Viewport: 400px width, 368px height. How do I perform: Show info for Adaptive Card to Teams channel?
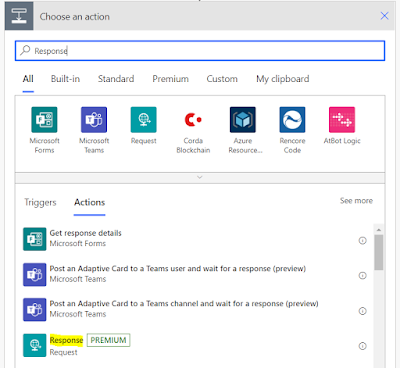(x=362, y=311)
